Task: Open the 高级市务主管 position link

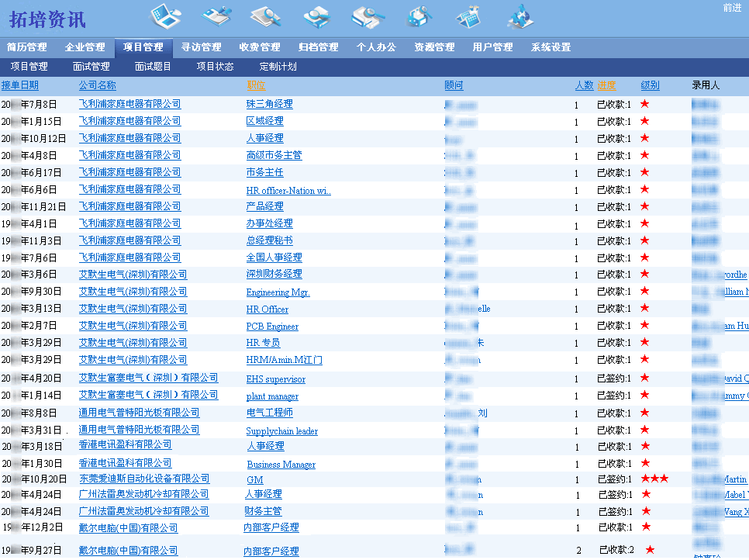Action: coord(274,155)
